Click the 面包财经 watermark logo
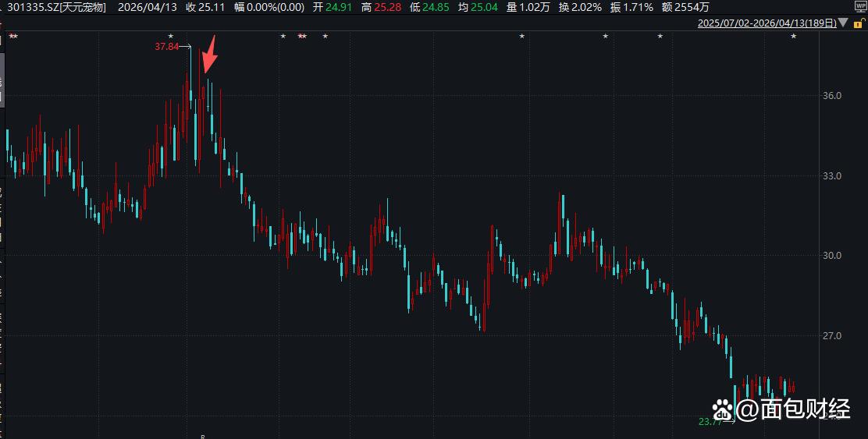Viewport: 868px width, 439px height. (781, 409)
